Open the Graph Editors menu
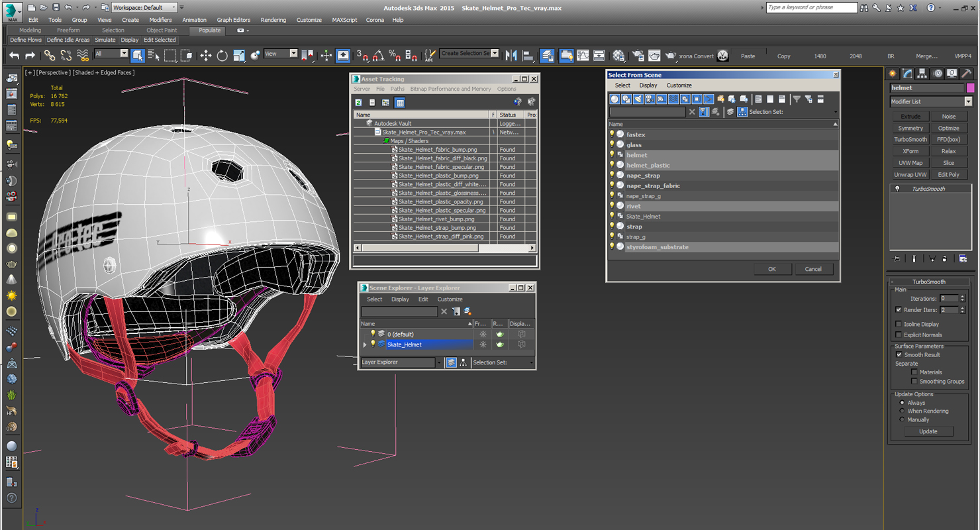This screenshot has width=980, height=530. [x=233, y=20]
